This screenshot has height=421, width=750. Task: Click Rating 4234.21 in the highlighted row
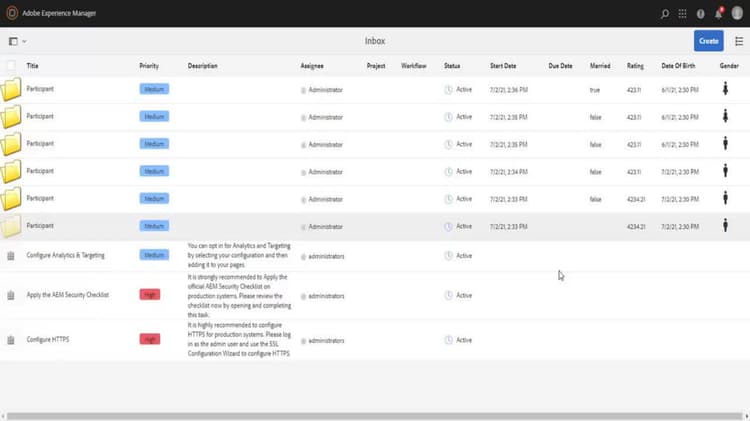[636, 227]
